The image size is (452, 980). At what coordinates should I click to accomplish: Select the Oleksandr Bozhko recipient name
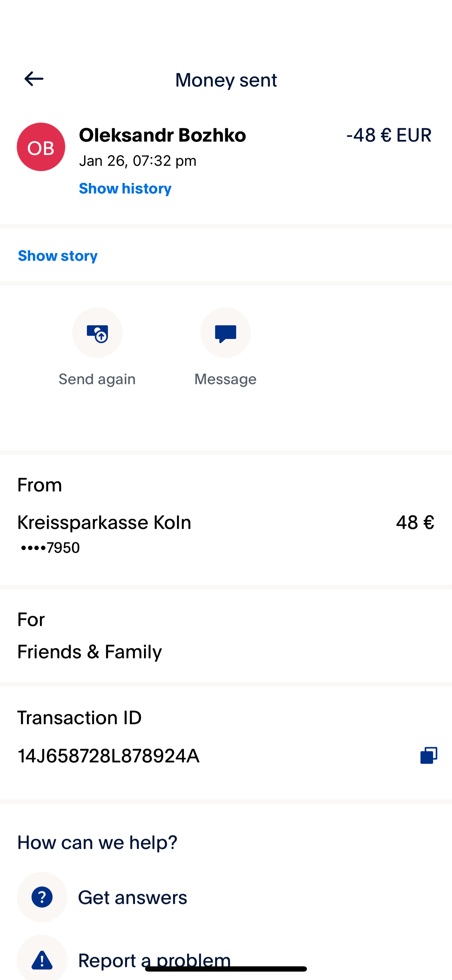163,135
